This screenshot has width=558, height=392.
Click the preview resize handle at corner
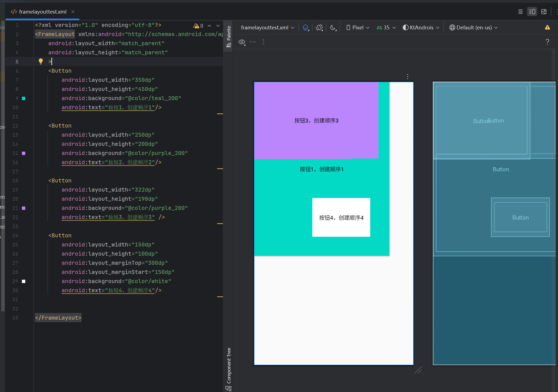418,370
